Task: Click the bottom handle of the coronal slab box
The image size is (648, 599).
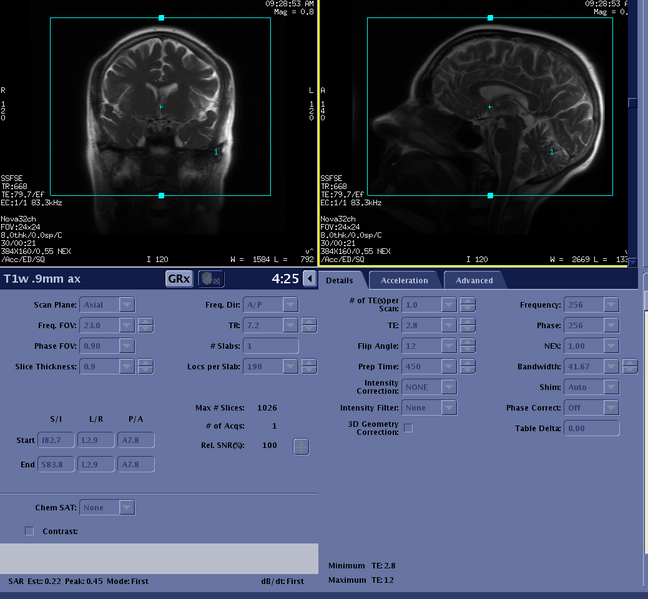Action: point(162,196)
